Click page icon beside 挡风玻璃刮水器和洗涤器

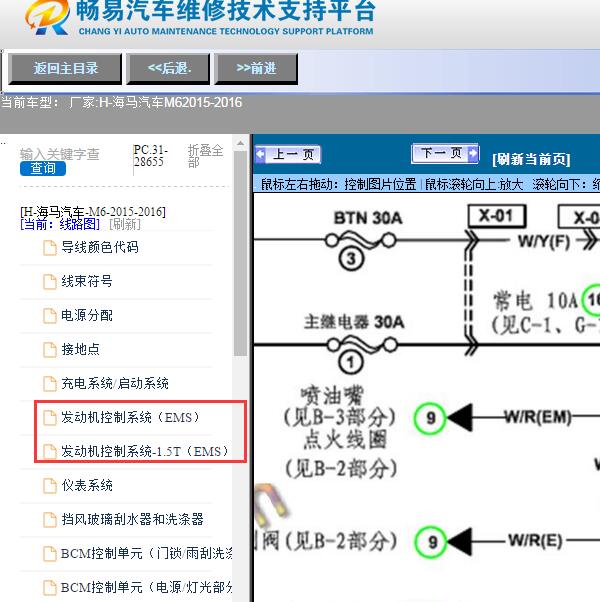50,520
